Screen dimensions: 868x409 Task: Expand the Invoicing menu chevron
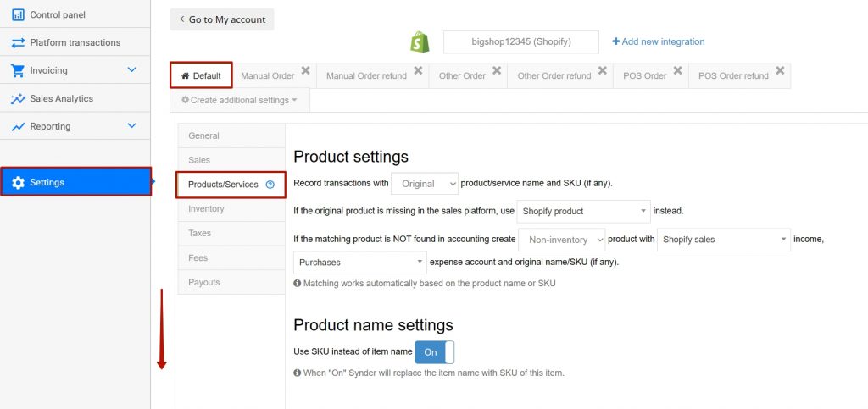tap(131, 69)
